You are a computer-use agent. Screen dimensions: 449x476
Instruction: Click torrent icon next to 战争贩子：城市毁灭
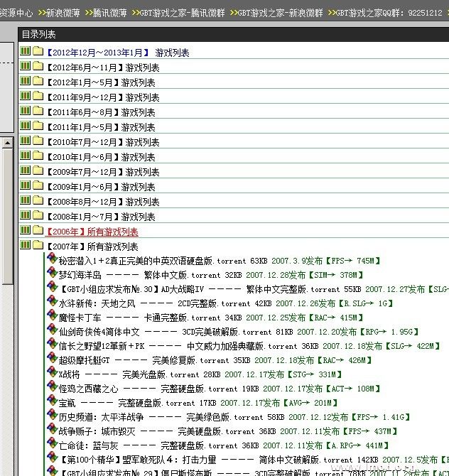click(x=52, y=430)
